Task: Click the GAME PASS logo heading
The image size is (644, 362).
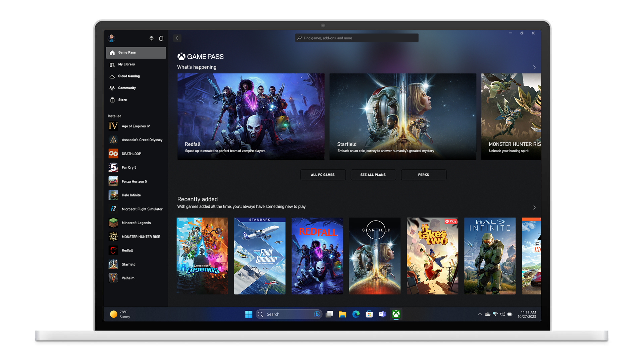Action: click(x=201, y=57)
